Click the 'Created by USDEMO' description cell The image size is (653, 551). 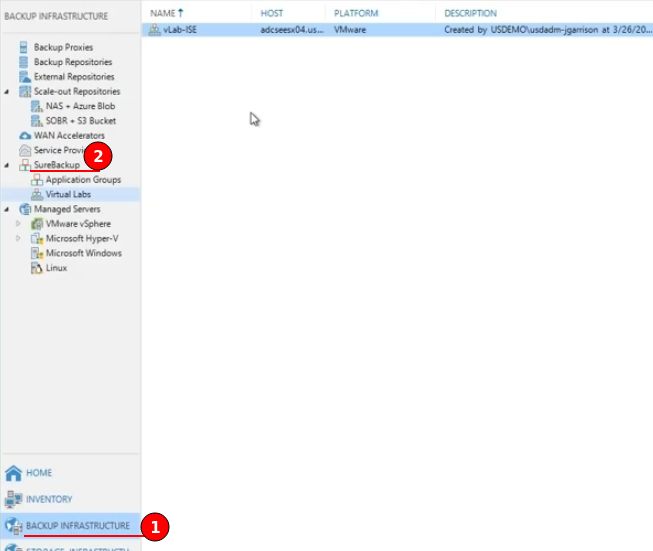point(548,30)
